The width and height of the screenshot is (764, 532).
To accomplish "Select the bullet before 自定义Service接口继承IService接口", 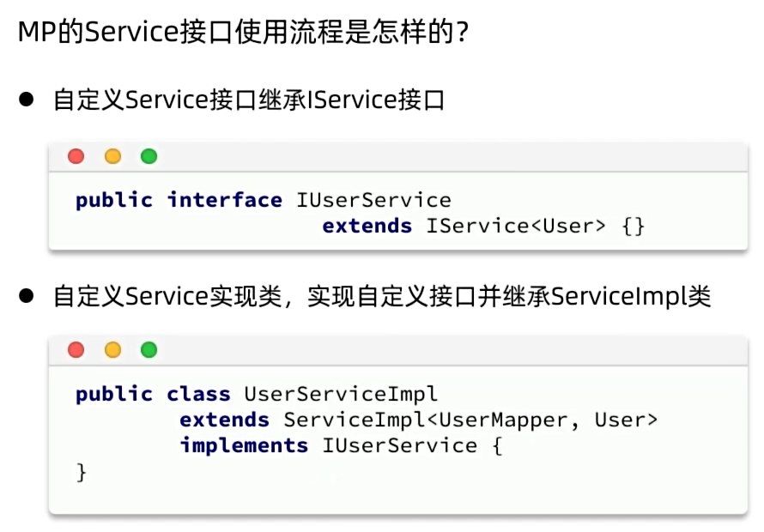I will coord(27,100).
